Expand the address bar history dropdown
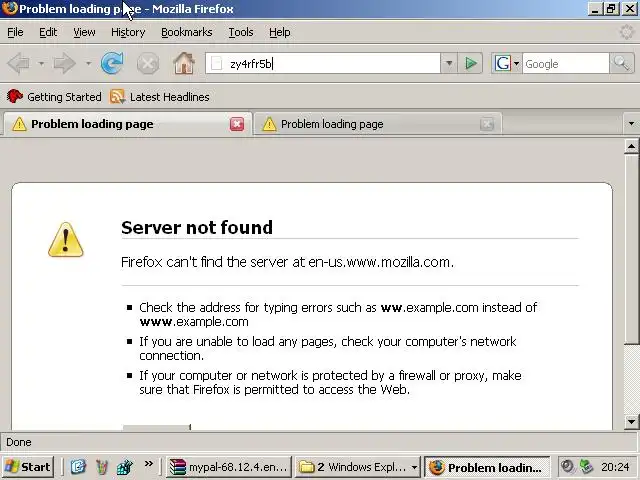Viewport: 640px width, 480px height. [x=449, y=63]
